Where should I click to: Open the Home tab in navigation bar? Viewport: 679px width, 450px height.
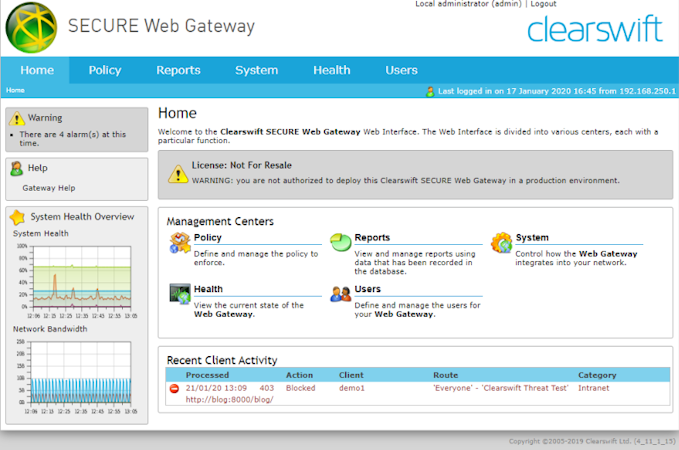pos(37,70)
